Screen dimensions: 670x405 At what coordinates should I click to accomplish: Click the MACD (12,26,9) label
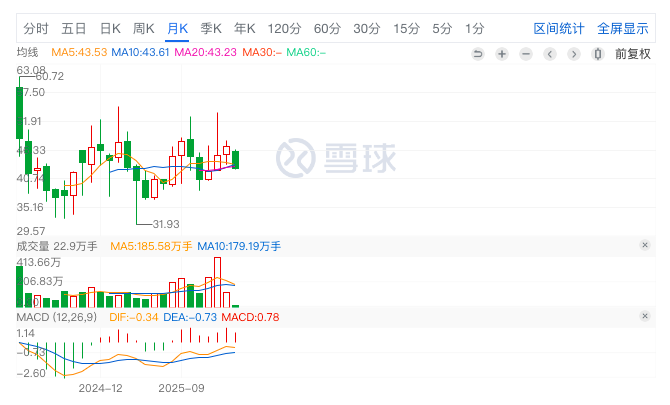click(57, 317)
